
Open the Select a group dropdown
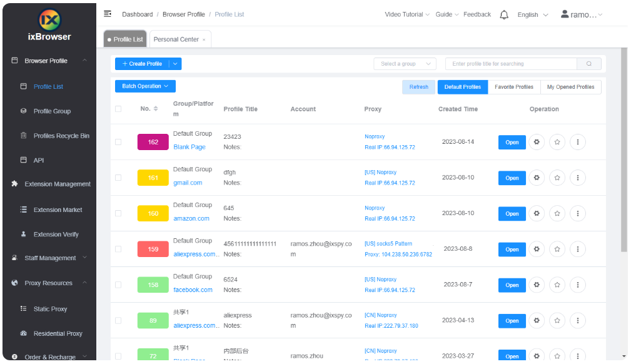click(x=405, y=64)
